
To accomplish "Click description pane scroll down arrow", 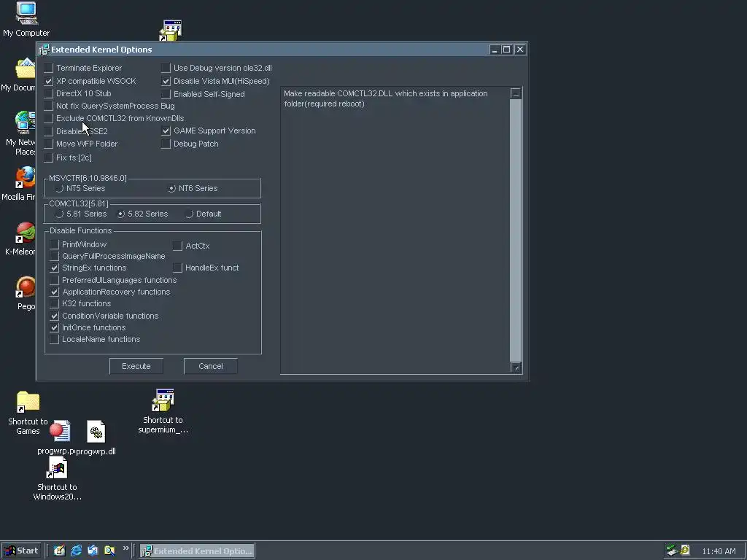I will [516, 367].
